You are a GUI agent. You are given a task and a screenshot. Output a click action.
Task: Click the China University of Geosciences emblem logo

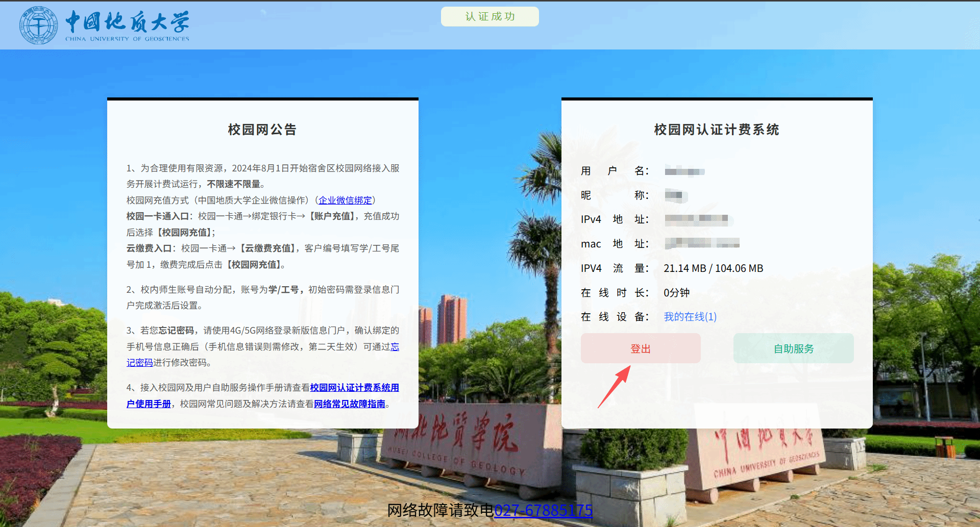tap(38, 26)
